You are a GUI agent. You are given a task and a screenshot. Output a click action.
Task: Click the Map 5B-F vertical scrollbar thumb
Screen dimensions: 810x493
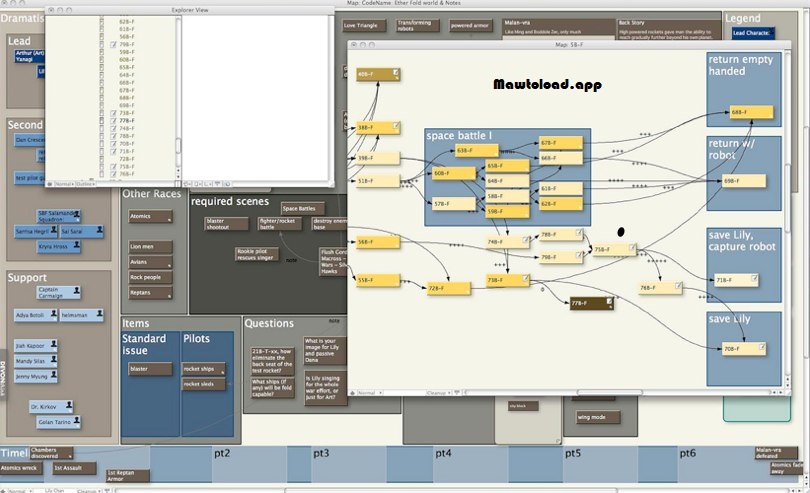coord(787,198)
